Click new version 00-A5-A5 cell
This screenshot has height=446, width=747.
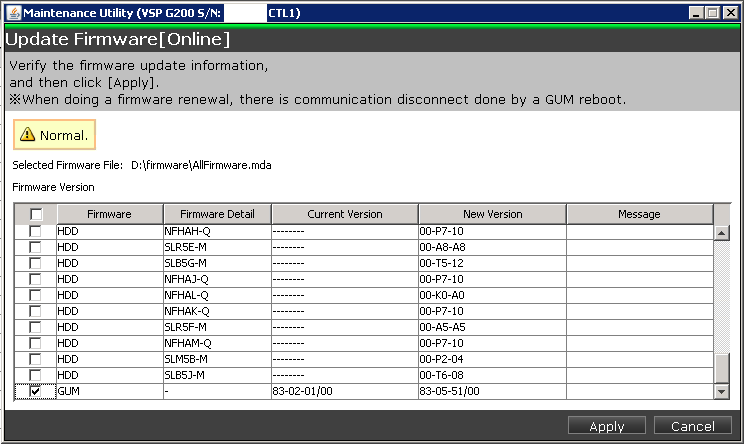(493, 327)
